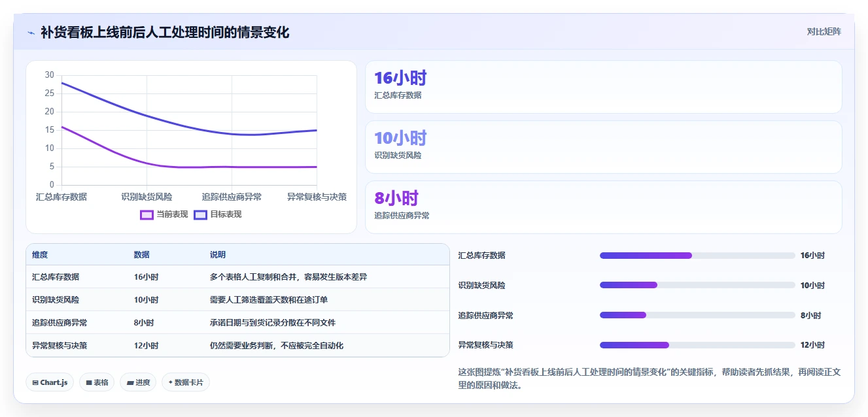The height and width of the screenshot is (417, 868).
Task: Click the 识别缺货风险 progress bar
Action: click(x=697, y=285)
